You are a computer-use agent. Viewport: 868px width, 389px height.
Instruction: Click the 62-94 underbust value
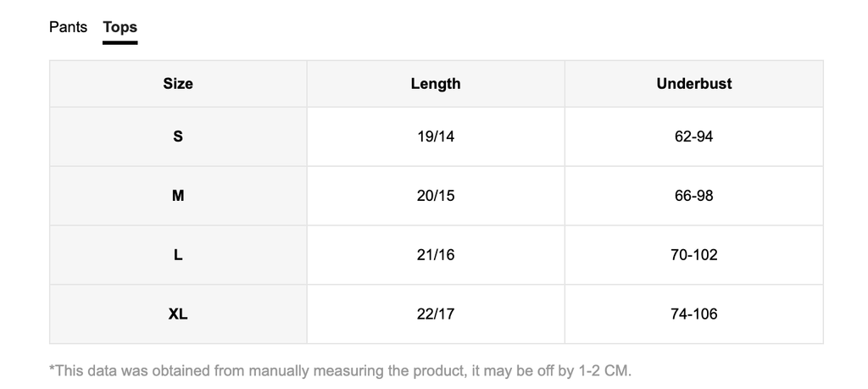(693, 136)
